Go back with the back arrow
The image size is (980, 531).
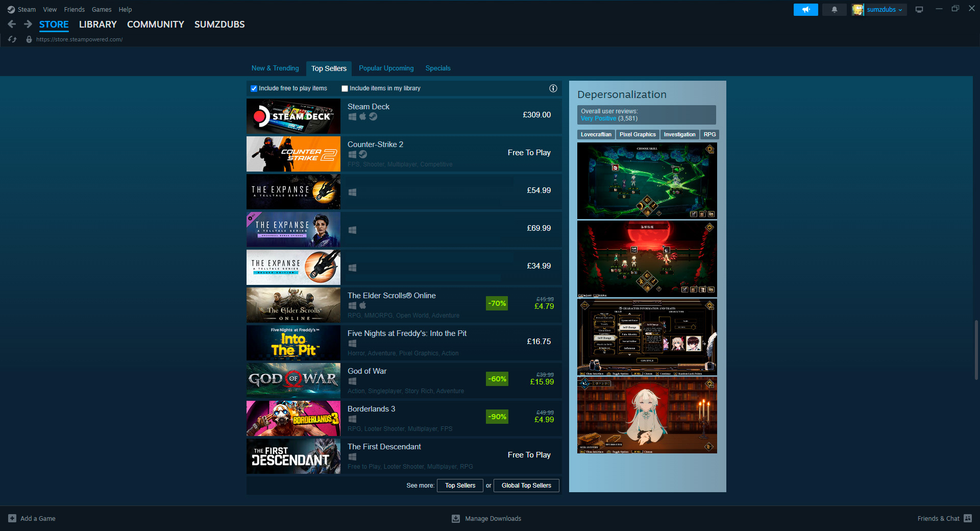[x=12, y=24]
